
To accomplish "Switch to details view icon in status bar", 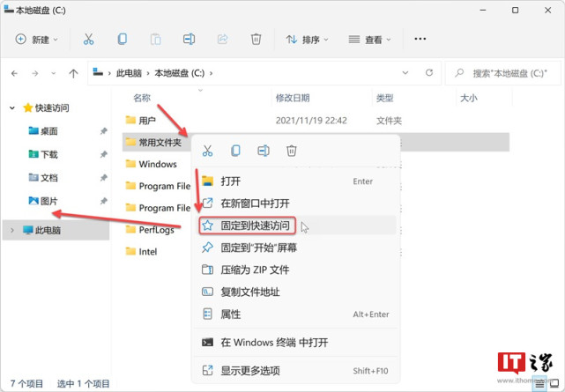I will 539,384.
